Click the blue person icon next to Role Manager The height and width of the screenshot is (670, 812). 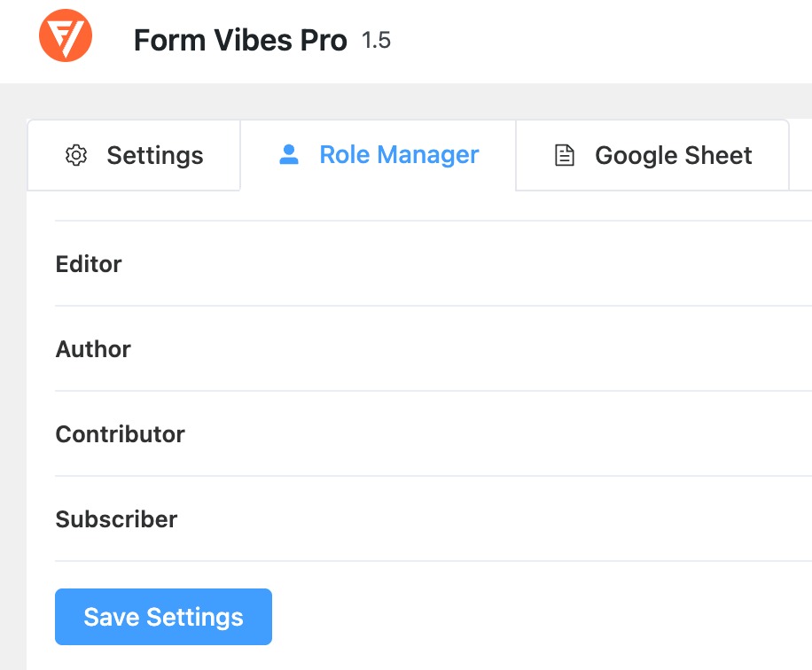(288, 154)
